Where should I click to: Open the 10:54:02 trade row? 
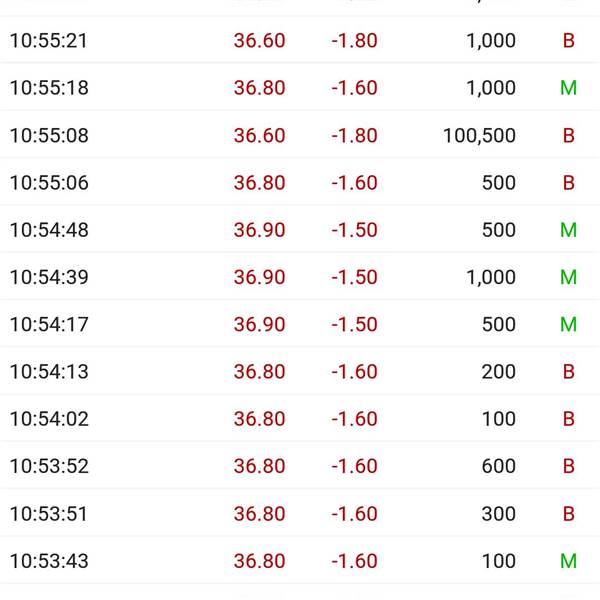[x=300, y=419]
